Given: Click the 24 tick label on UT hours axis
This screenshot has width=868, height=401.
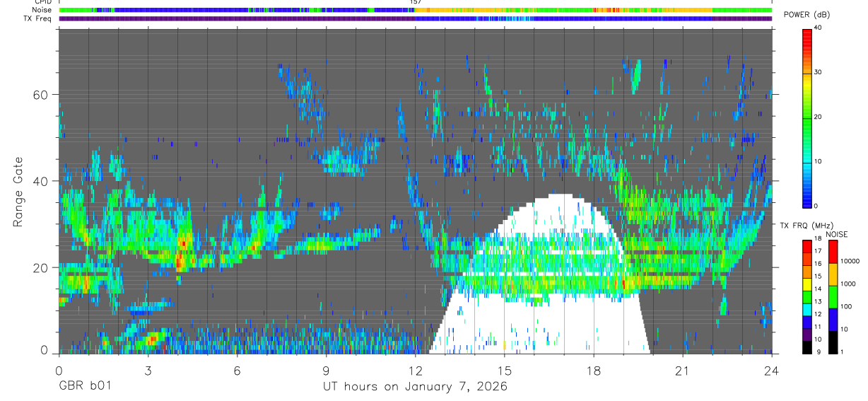Looking at the screenshot, I should coord(772,371).
